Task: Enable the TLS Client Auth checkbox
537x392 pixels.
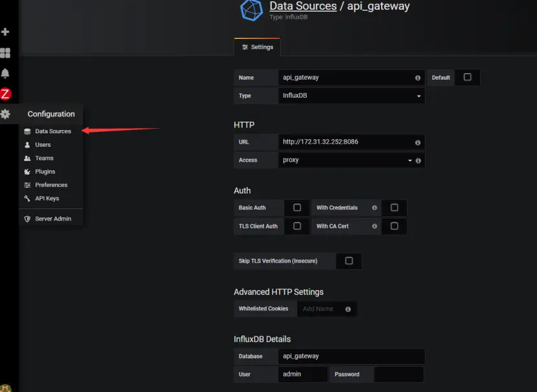Action: (x=297, y=226)
